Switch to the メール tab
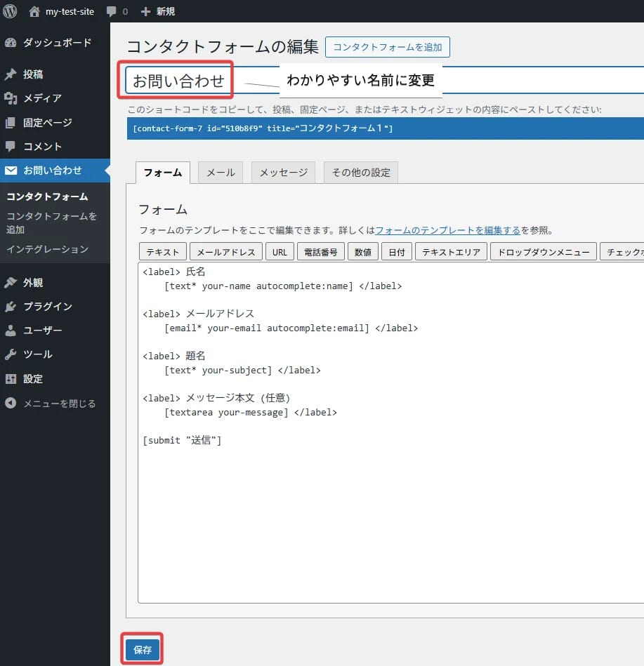644x666 pixels. coord(220,171)
